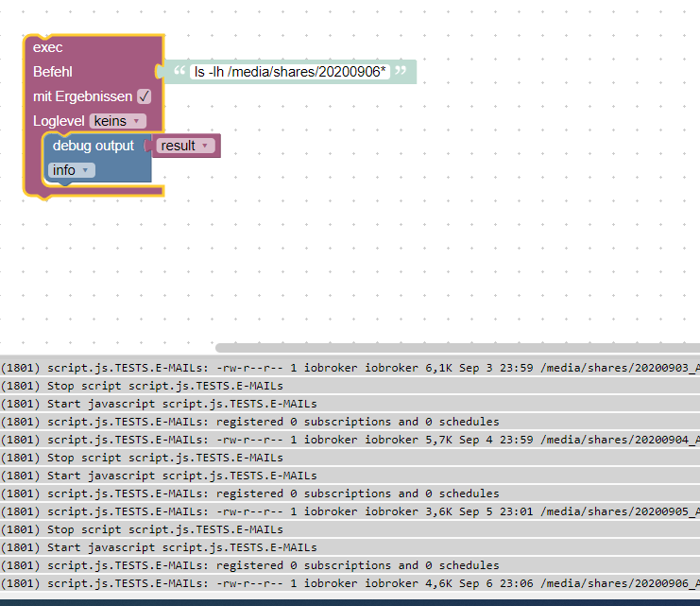Click the closing quote mark of the text block
Image resolution: width=700 pixels, height=606 pixels.
(401, 70)
